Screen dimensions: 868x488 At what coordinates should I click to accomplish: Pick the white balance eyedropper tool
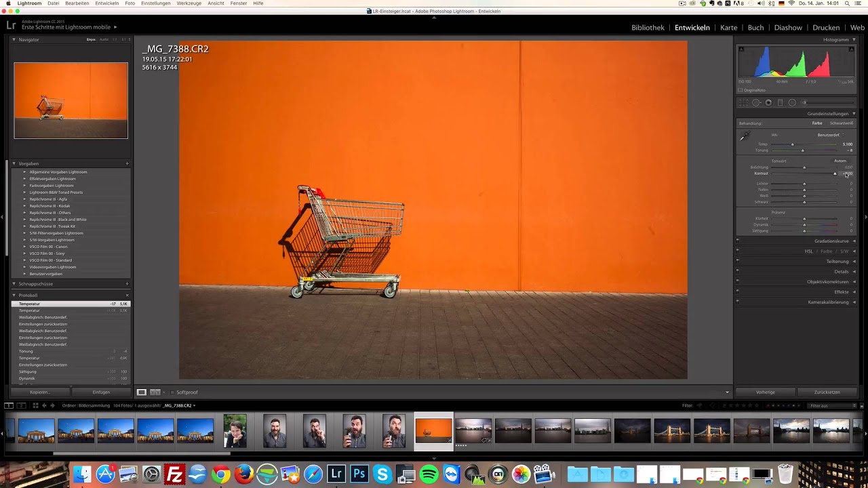tap(745, 136)
